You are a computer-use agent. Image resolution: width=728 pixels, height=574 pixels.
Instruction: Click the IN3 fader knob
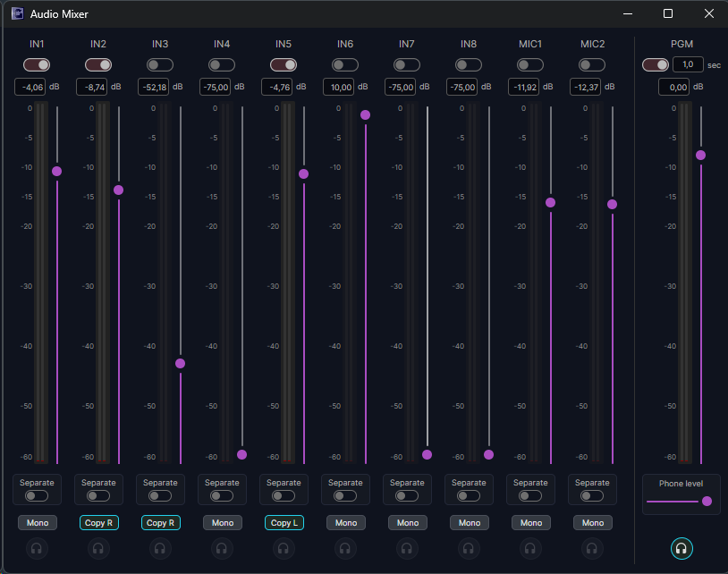coord(180,363)
